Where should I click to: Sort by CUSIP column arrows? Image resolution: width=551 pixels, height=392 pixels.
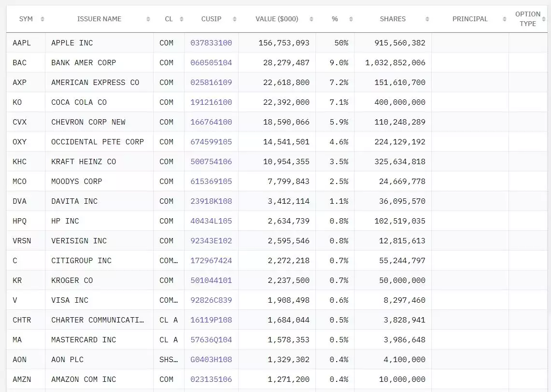click(234, 19)
